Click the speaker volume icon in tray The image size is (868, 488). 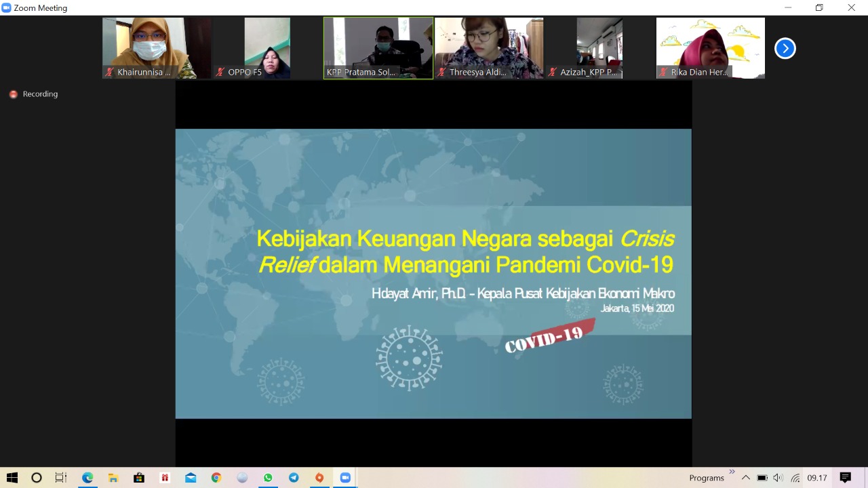pyautogui.click(x=778, y=478)
